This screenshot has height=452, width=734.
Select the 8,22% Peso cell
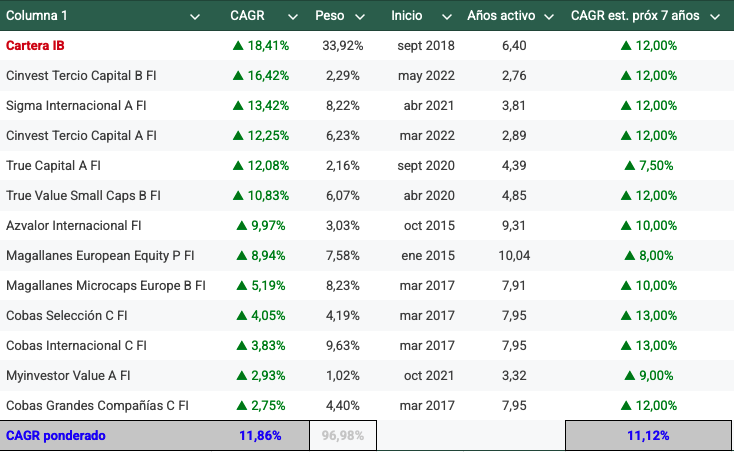click(x=343, y=105)
